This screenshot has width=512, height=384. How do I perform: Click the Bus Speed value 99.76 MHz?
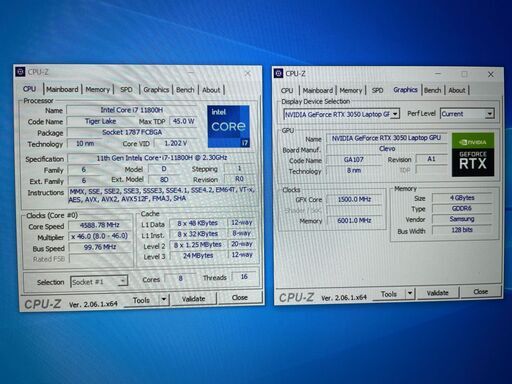click(x=99, y=247)
